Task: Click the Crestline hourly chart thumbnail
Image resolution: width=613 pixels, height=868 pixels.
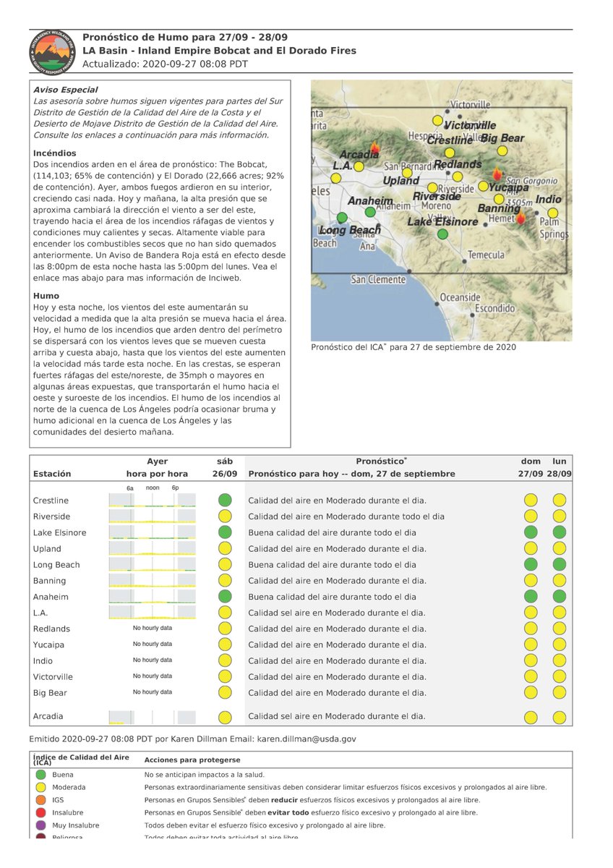Action: tap(152, 500)
